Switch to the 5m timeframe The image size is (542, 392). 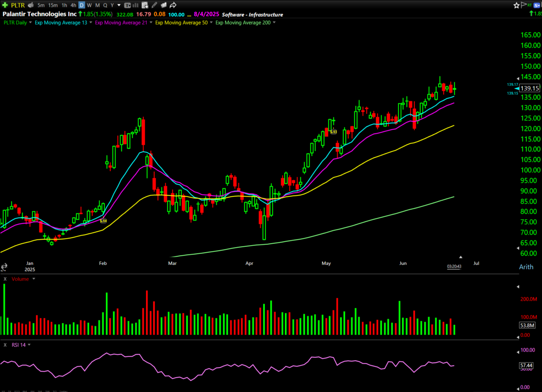pyautogui.click(x=41, y=5)
